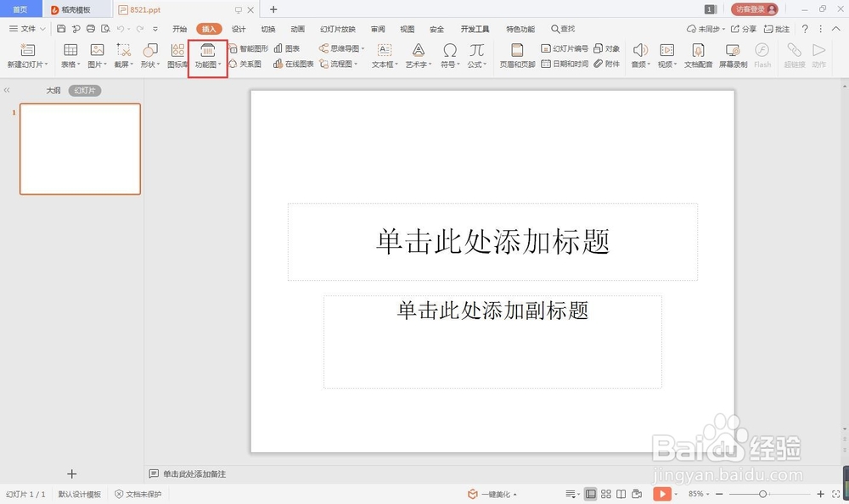Click the Undo arrow icon
Image resolution: width=849 pixels, height=504 pixels.
[121, 29]
